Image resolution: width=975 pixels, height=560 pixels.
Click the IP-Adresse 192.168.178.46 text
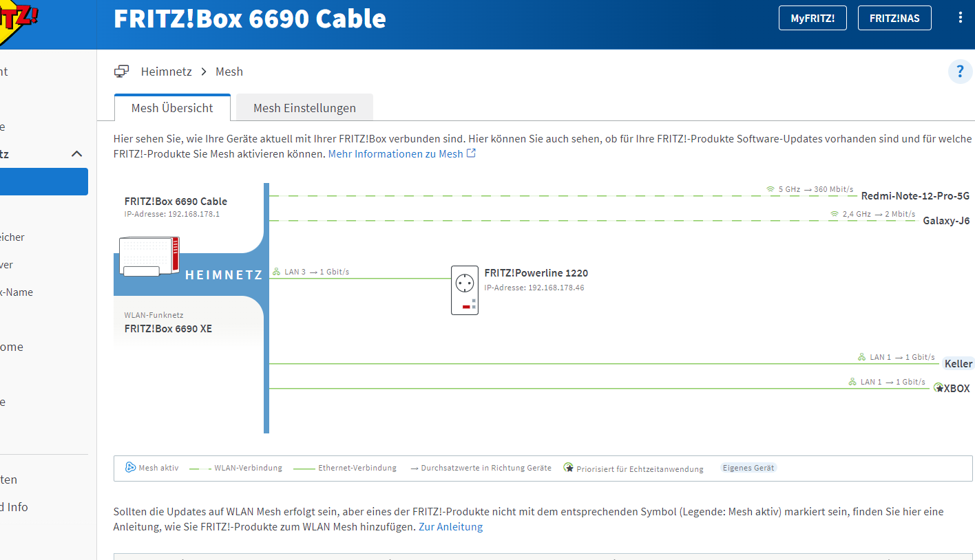point(534,288)
